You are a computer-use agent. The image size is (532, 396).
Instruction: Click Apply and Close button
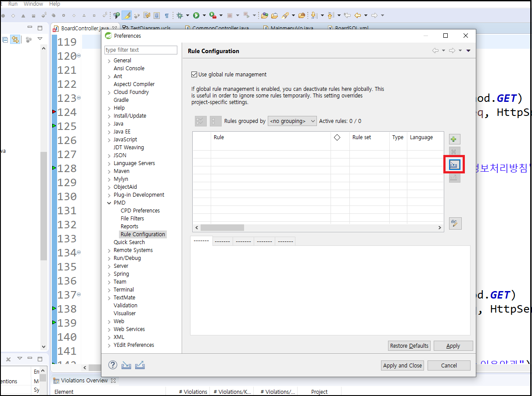tap(403, 365)
